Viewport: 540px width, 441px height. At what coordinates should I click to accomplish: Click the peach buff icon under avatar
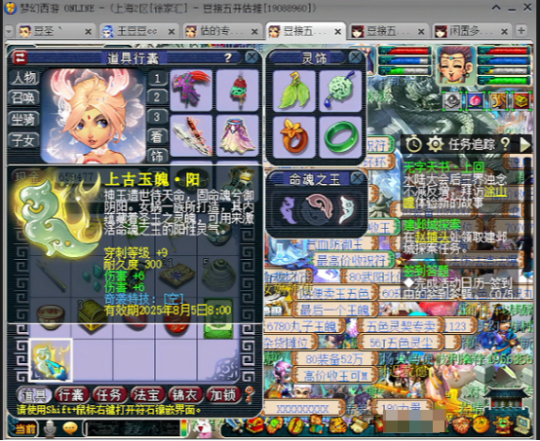coord(475,101)
